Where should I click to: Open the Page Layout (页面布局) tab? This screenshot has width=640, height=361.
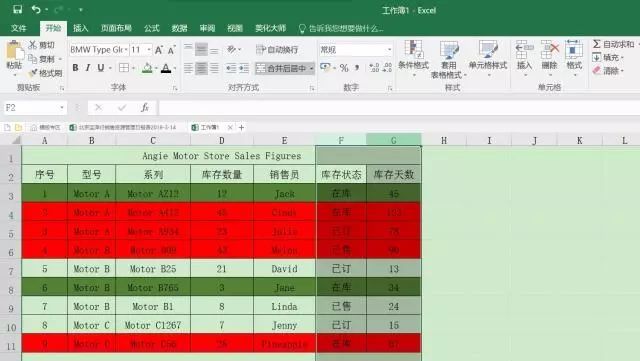[x=116, y=28]
